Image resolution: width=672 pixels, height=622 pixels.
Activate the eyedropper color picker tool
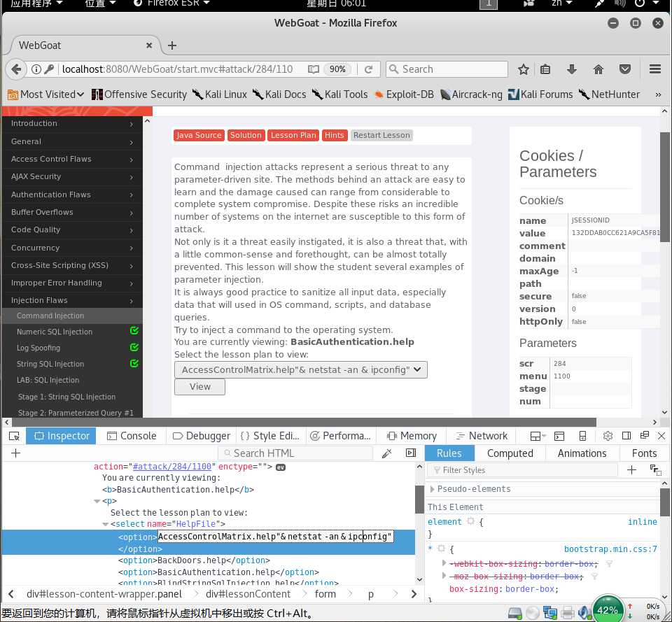(386, 453)
